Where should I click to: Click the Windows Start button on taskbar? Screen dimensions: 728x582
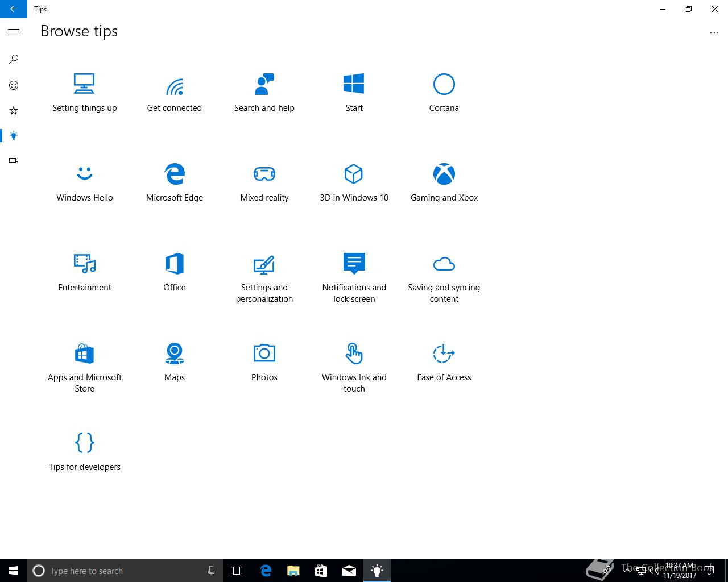[14, 571]
